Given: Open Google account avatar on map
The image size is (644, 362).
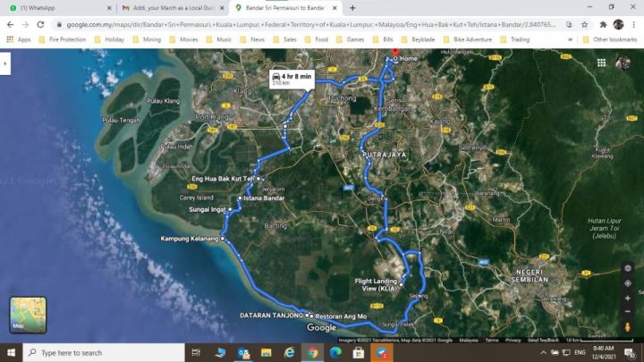Looking at the screenshot, I should pos(623,63).
